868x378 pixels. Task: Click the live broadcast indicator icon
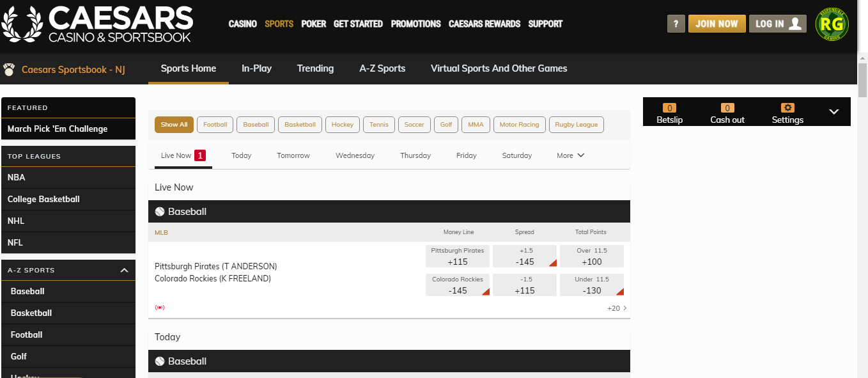click(160, 308)
